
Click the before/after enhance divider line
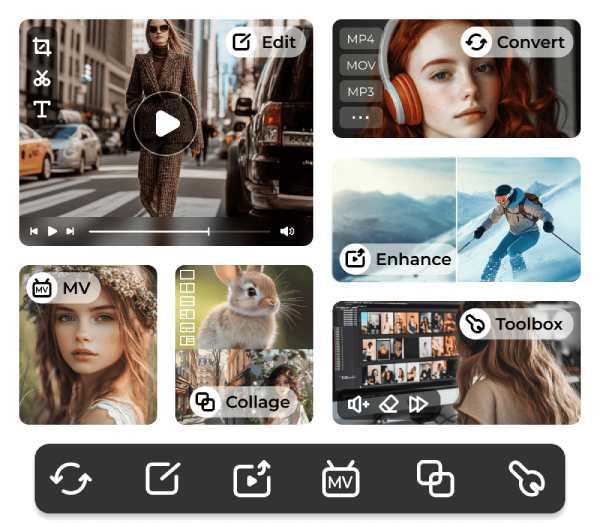(x=457, y=219)
